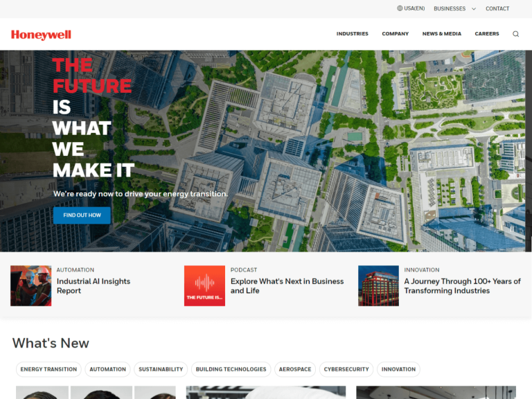Select the Sustainability filter tab
This screenshot has width=532, height=399.
pos(161,369)
